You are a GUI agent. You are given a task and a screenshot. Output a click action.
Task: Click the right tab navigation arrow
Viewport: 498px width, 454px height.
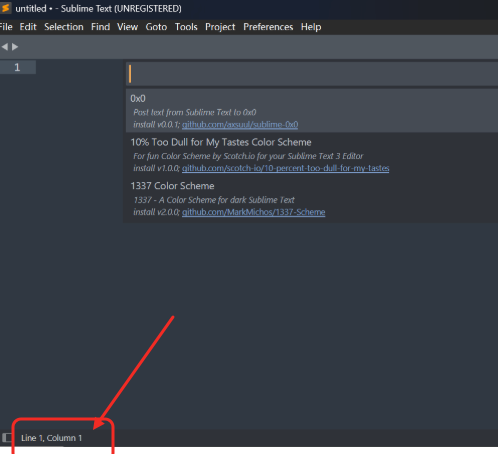[15, 47]
